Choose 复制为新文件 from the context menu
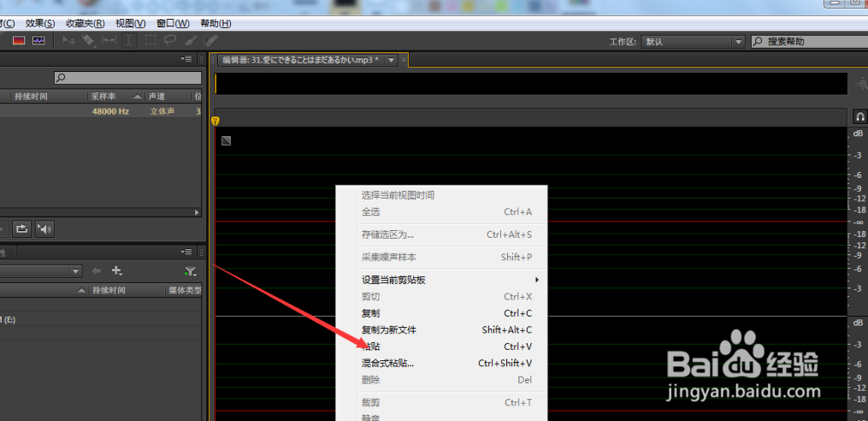868x421 pixels. tap(442, 330)
